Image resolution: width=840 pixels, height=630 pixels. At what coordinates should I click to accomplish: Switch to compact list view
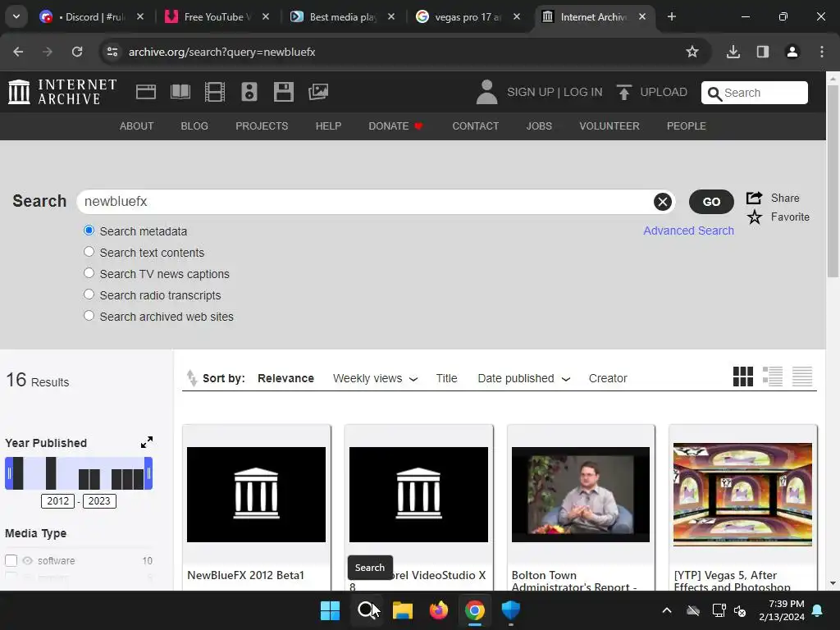click(x=802, y=377)
